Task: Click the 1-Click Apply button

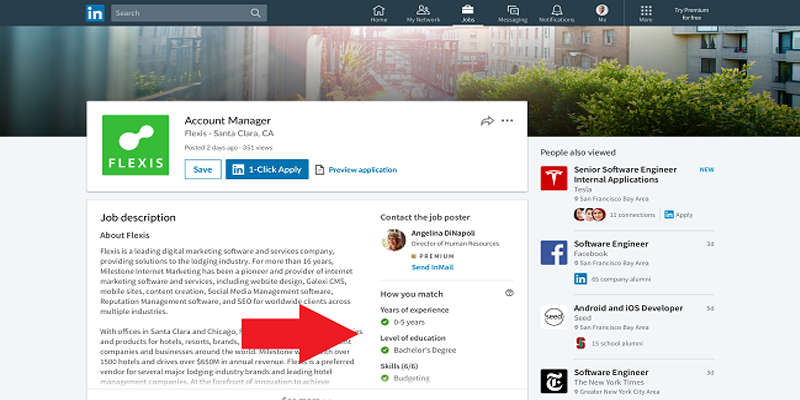Action: click(267, 169)
